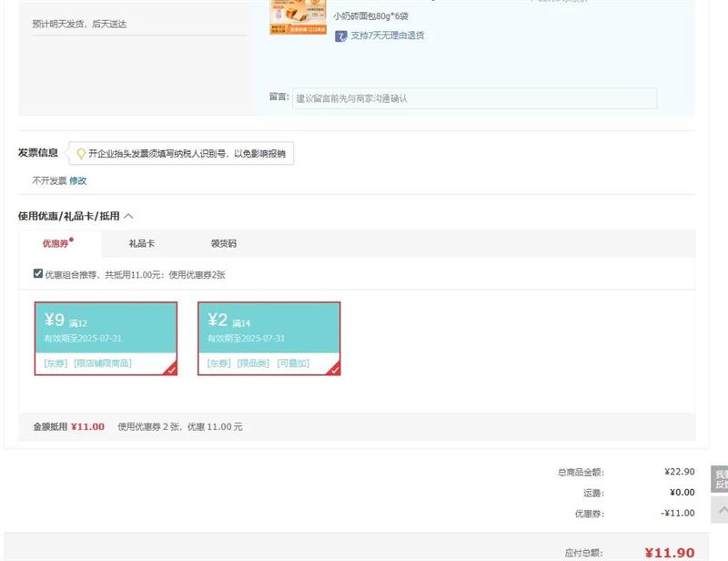Click the 我要反馈 feedback widget
This screenshot has height=561, width=728.
(720, 479)
